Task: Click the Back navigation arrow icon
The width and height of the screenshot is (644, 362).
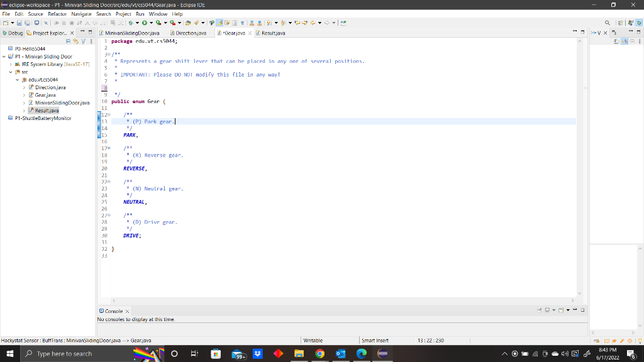Action: [x=313, y=23]
